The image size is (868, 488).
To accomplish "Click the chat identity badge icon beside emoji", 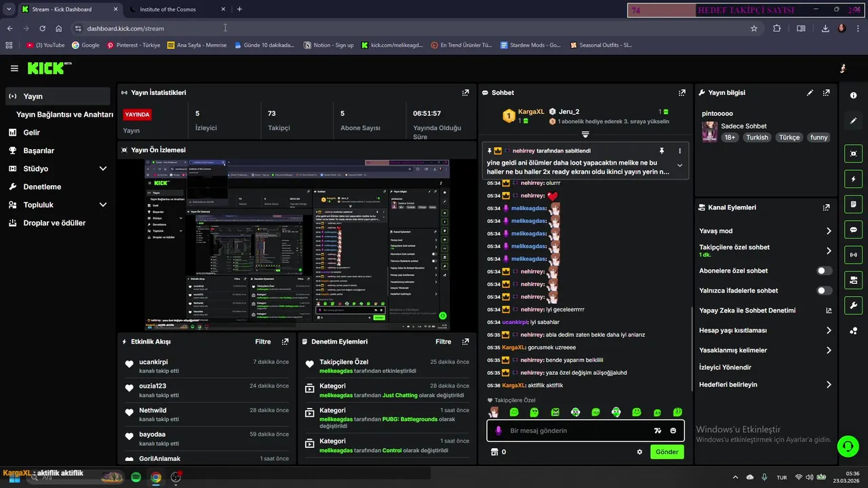I will click(657, 430).
